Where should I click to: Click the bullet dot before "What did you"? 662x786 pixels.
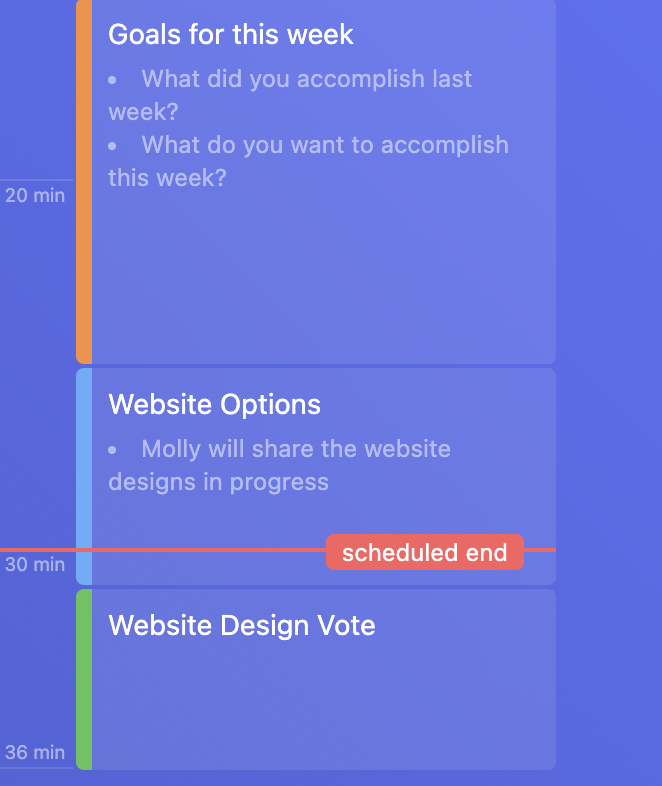pyautogui.click(x=113, y=79)
